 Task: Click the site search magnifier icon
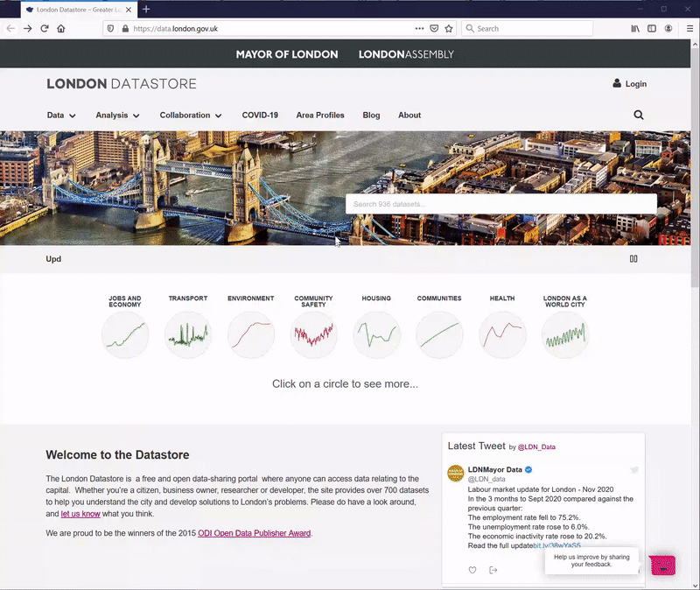coord(639,116)
